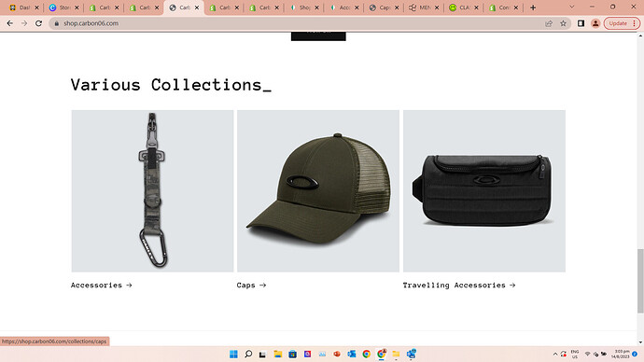The image size is (644, 362).
Task: Close the MEN tab
Action: click(x=437, y=7)
